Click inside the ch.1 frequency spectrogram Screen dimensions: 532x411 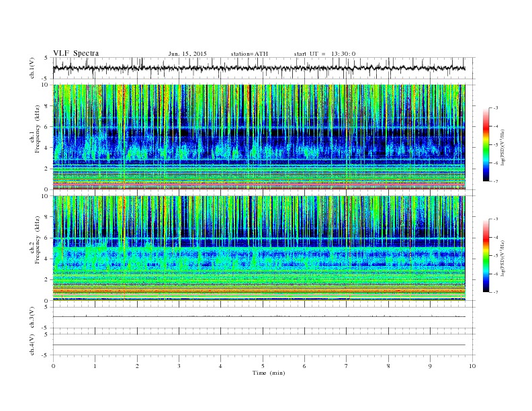coord(259,137)
